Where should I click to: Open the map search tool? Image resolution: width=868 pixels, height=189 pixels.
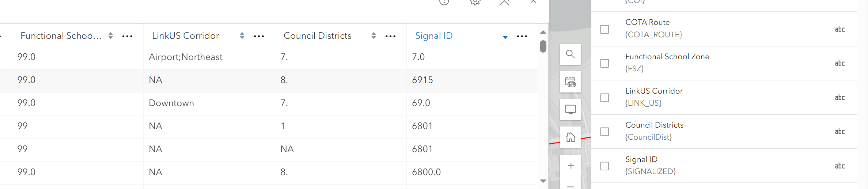(x=570, y=54)
